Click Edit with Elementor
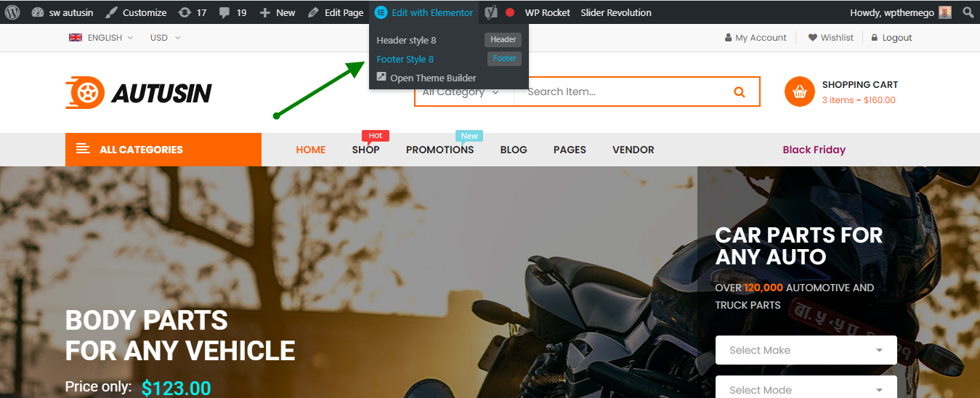Viewport: 980px width, 398px height. [424, 12]
